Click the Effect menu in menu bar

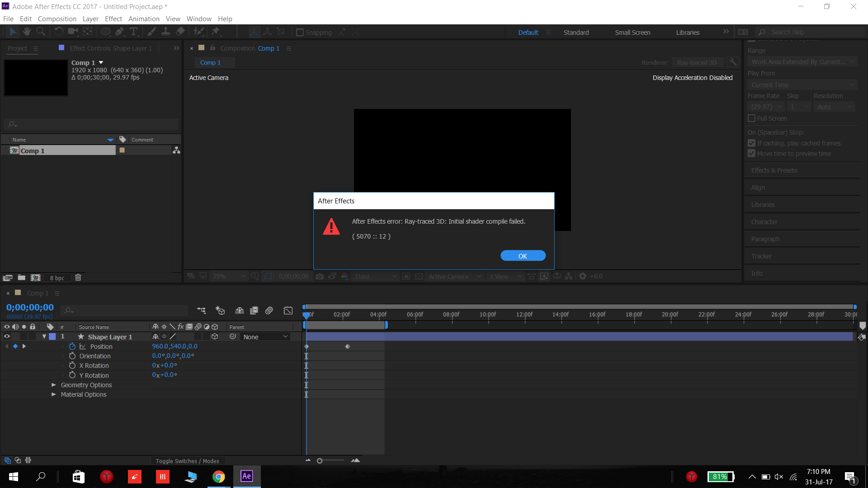point(113,19)
